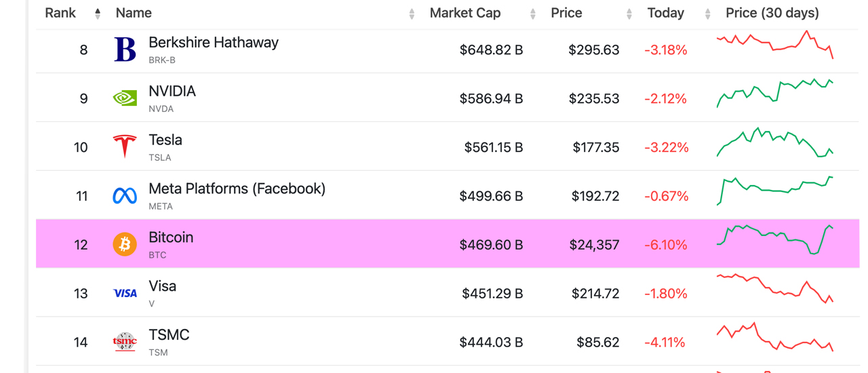
Task: Open the Berkshire Hathaway company link
Action: click(213, 43)
